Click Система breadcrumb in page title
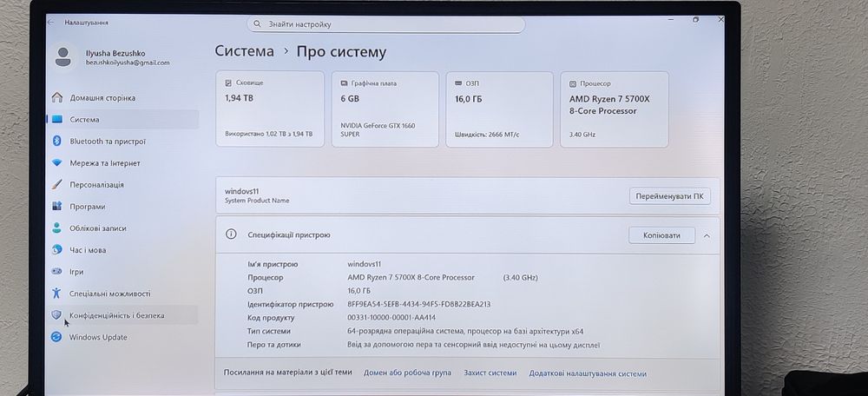Image resolution: width=868 pixels, height=396 pixels. [x=244, y=51]
